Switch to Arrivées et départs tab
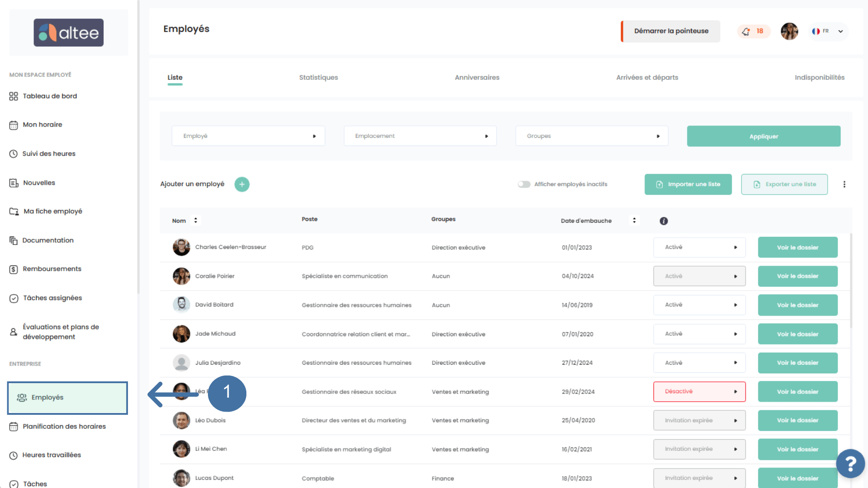This screenshot has height=488, width=868. pos(647,78)
